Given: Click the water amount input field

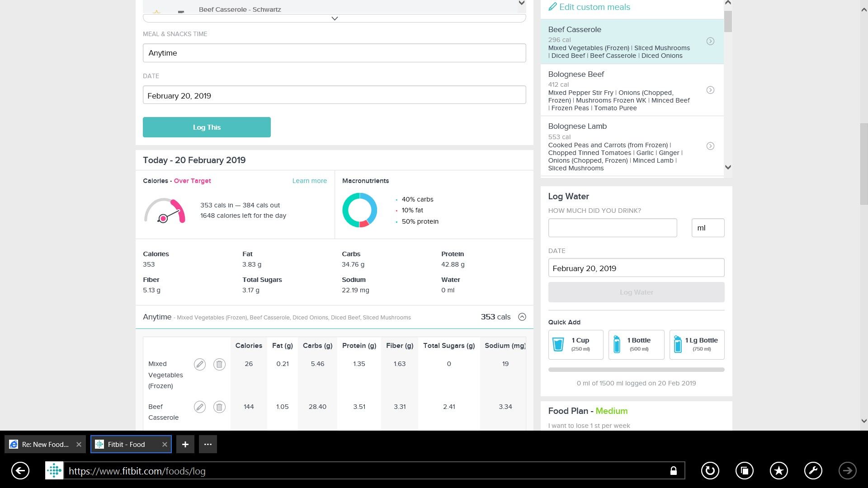Looking at the screenshot, I should [x=612, y=228].
